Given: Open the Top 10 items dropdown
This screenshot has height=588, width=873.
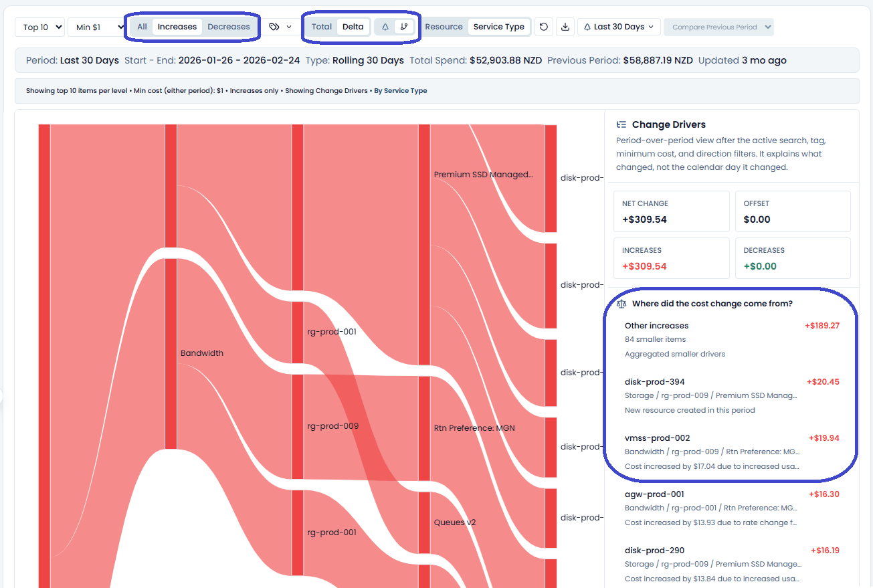Looking at the screenshot, I should click(x=39, y=27).
